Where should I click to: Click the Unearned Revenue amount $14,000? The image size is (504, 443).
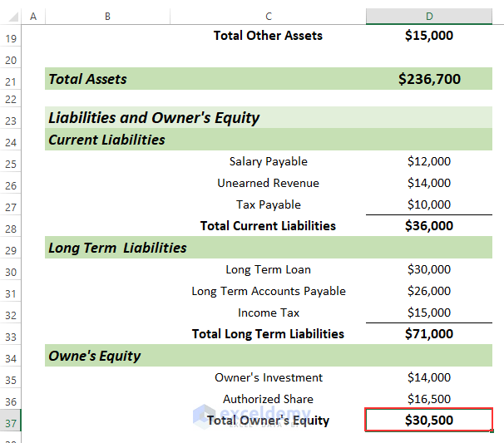tap(429, 183)
